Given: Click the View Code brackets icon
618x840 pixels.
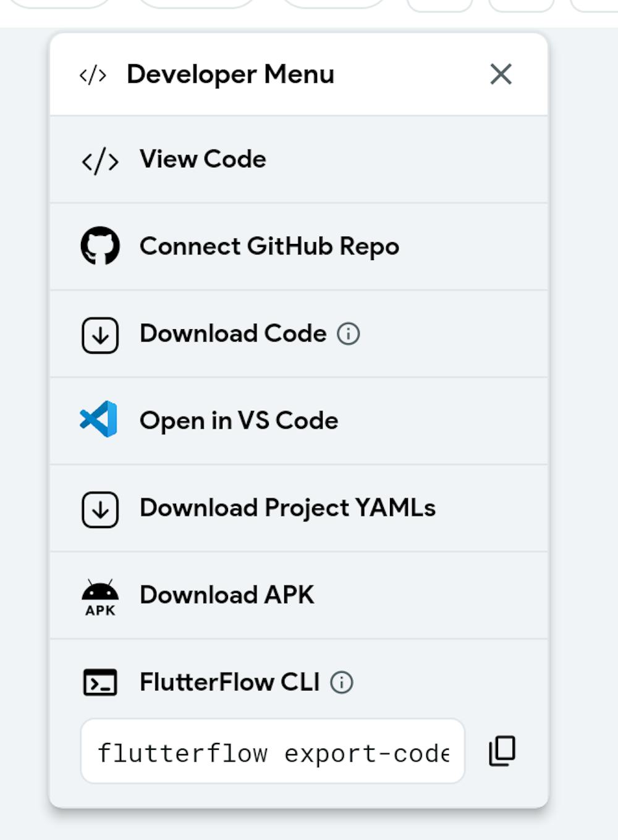Looking at the screenshot, I should pyautogui.click(x=99, y=161).
